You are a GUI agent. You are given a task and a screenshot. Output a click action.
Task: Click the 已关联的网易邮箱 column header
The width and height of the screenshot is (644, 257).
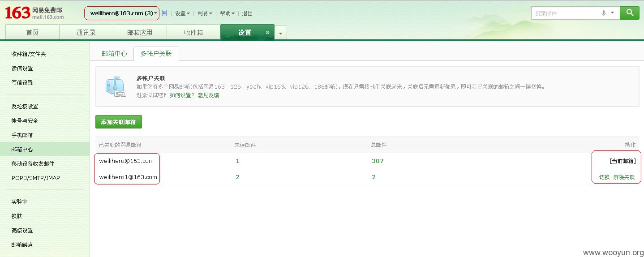[120, 145]
